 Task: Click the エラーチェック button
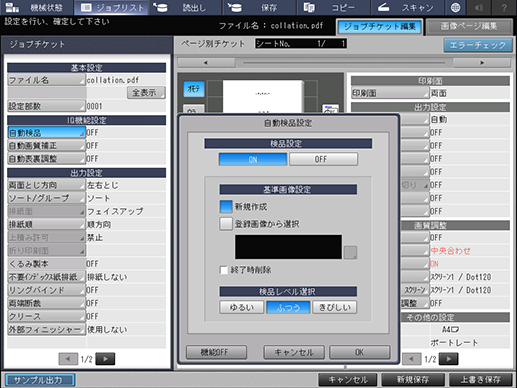[478, 45]
